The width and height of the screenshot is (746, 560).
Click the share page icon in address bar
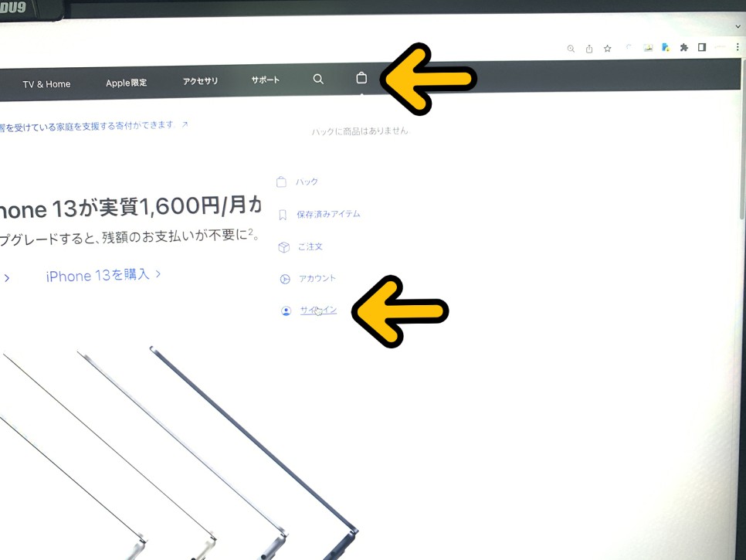coord(589,49)
